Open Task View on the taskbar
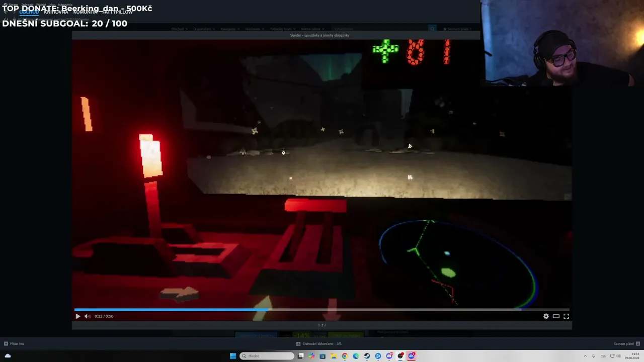The height and width of the screenshot is (362, 644). click(300, 356)
